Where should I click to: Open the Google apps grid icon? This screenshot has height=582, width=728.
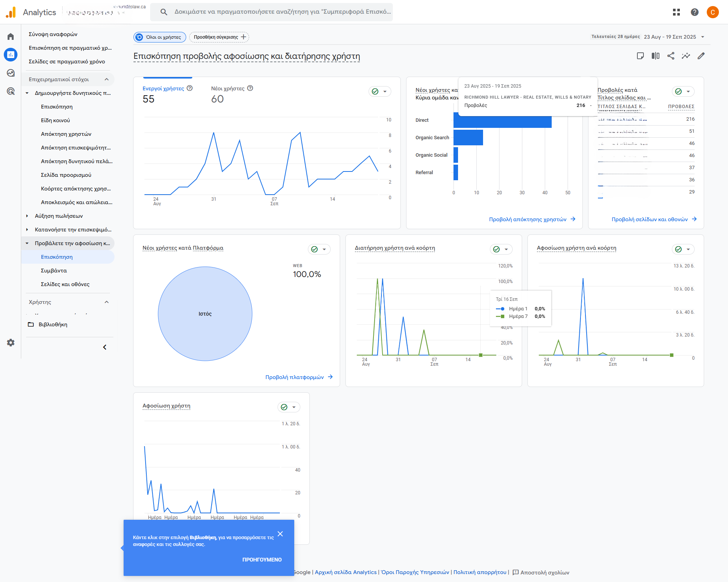[x=676, y=12]
